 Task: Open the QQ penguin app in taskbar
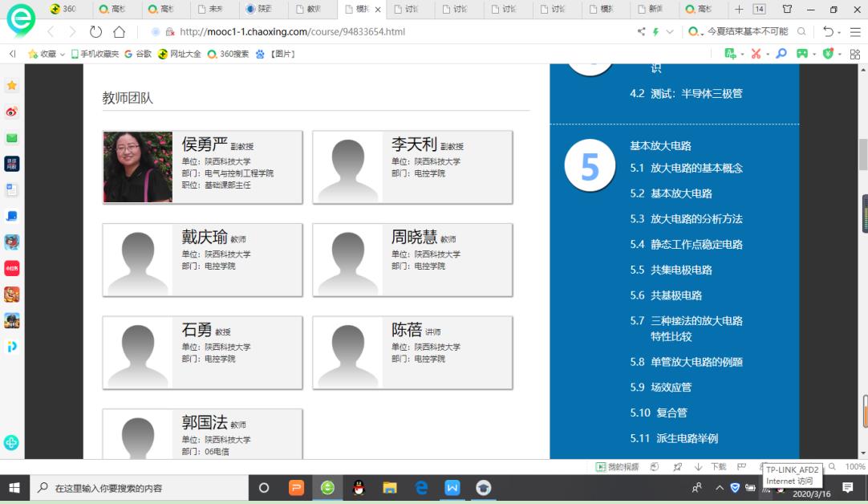pyautogui.click(x=358, y=487)
